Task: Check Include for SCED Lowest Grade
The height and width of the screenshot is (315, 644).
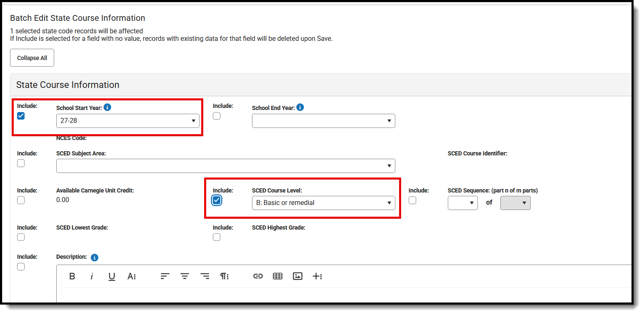Action: click(x=21, y=237)
